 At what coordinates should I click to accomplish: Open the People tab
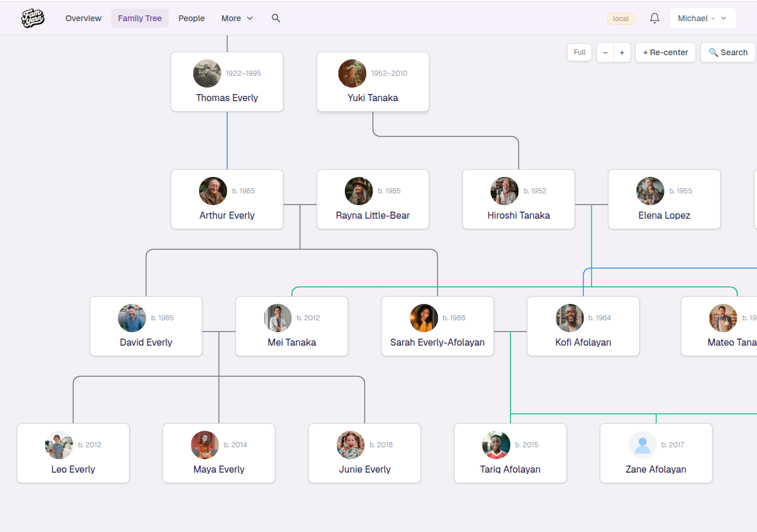[192, 18]
